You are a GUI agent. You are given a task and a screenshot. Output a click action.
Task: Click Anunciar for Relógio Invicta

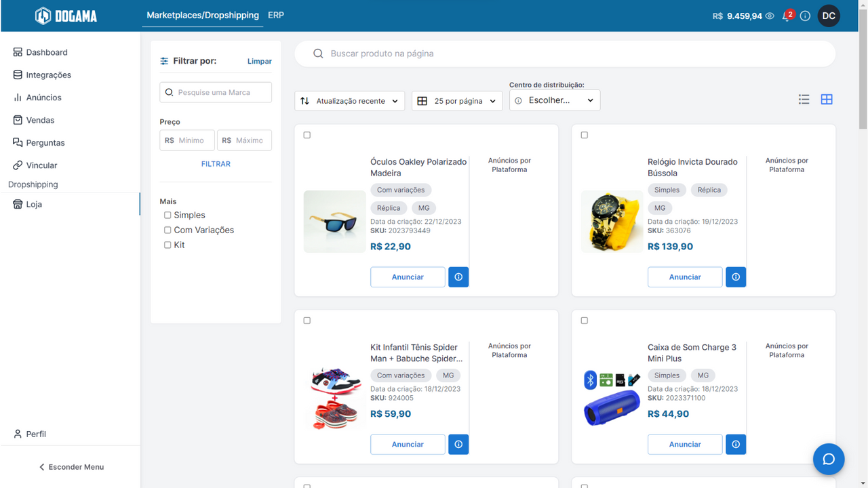tap(685, 277)
